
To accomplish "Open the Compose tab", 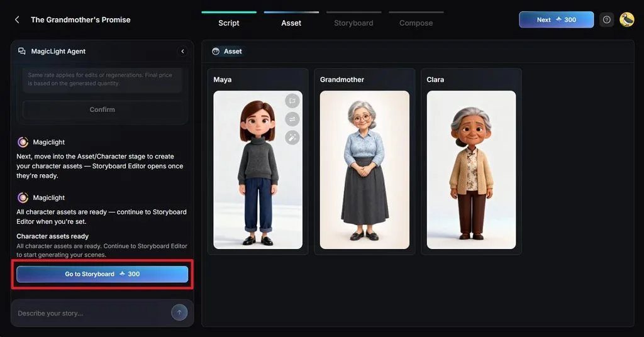I will [x=416, y=23].
